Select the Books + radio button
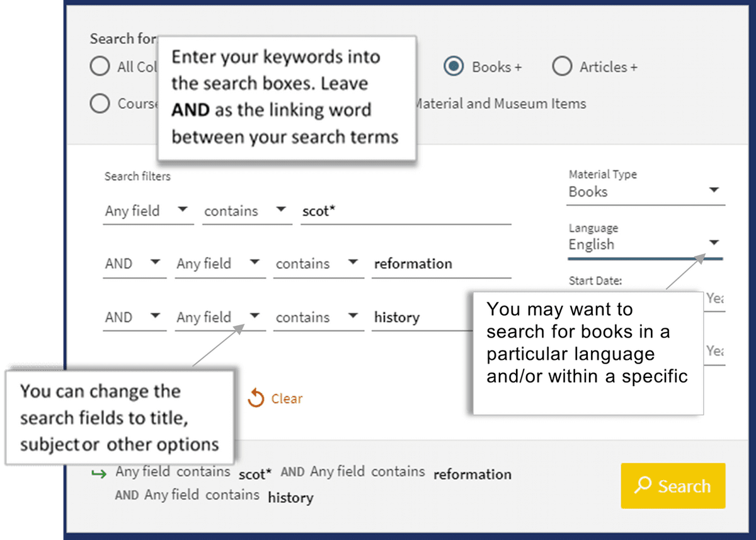This screenshot has height=540, width=756. 454,66
